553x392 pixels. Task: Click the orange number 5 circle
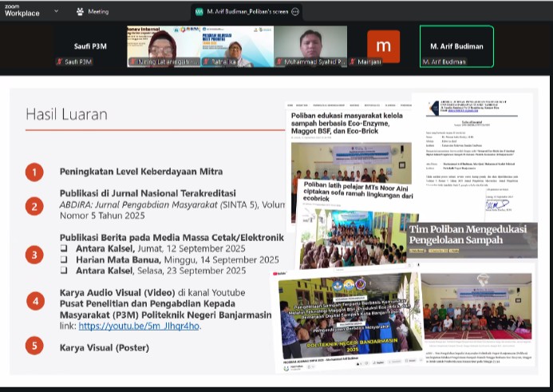[34, 346]
